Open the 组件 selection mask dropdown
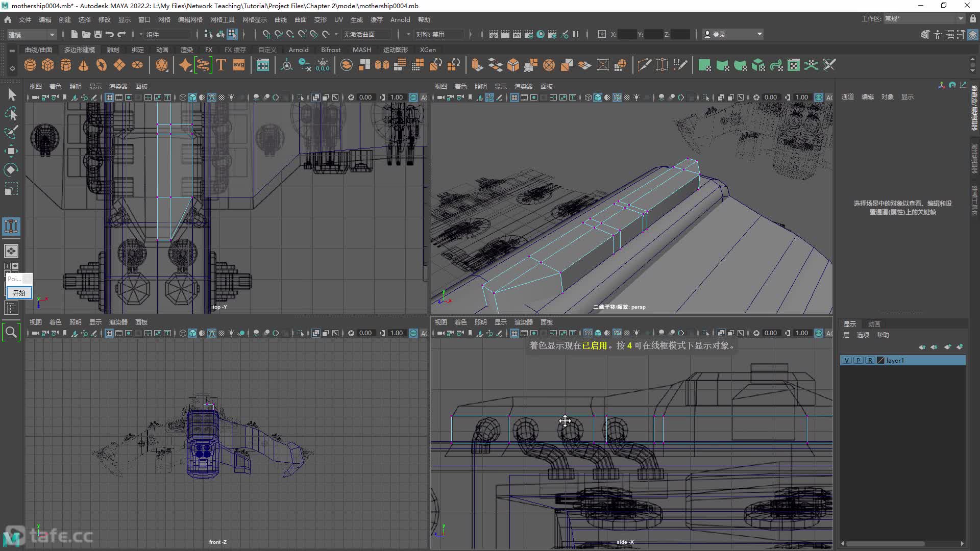The width and height of the screenshot is (980, 551). (x=168, y=34)
